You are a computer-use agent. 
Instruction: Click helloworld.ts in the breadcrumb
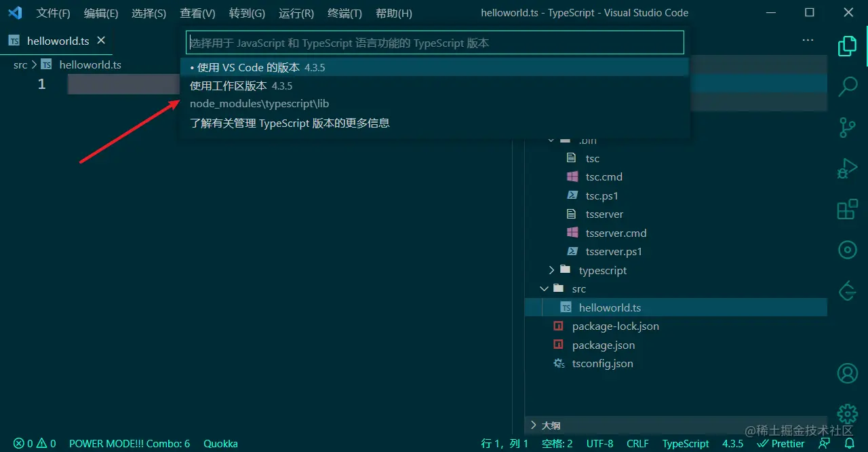pos(90,65)
